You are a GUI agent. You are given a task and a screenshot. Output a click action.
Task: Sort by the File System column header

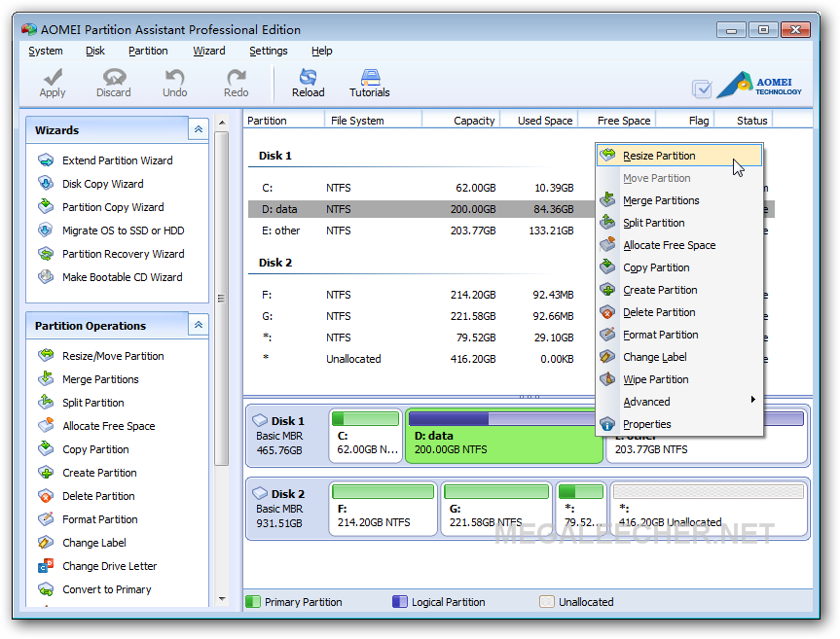[373, 121]
